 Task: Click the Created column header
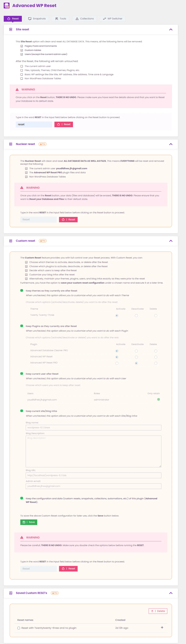(120, 620)
